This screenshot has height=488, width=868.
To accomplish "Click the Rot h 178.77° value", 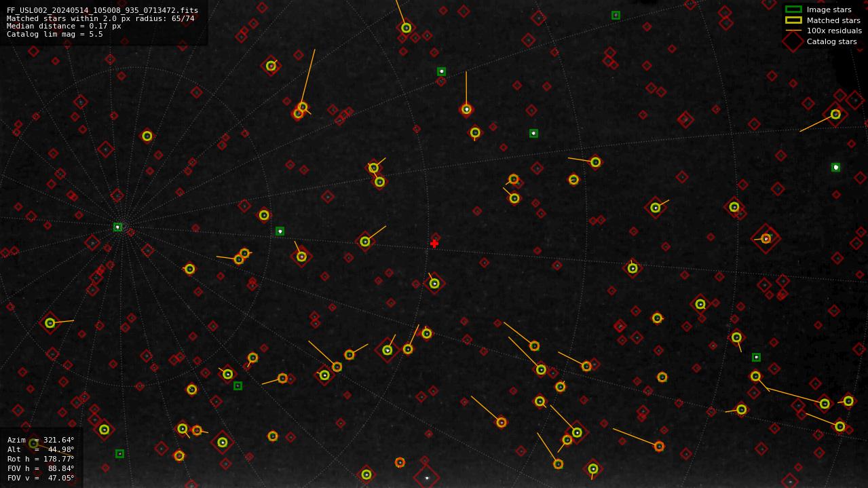I will 58,459.
